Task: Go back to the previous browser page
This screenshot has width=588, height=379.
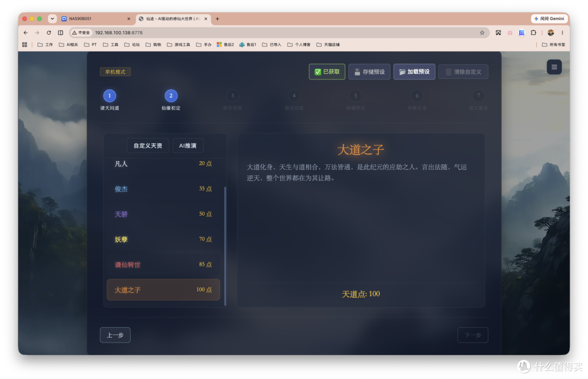Action: pos(26,33)
